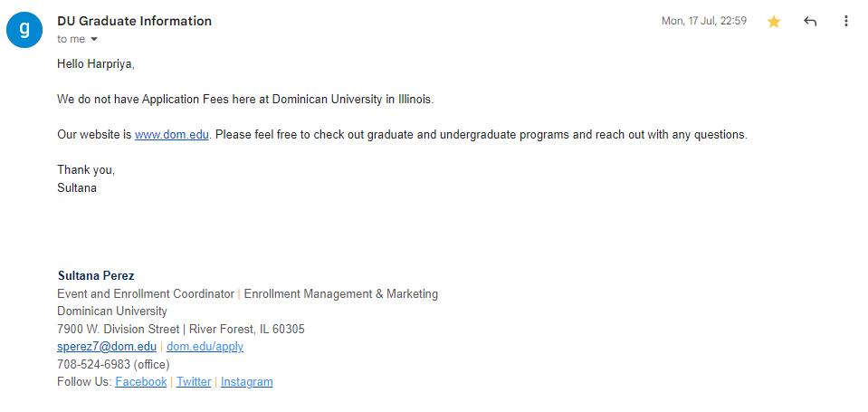Expand the 'to me' recipient details

(x=93, y=40)
